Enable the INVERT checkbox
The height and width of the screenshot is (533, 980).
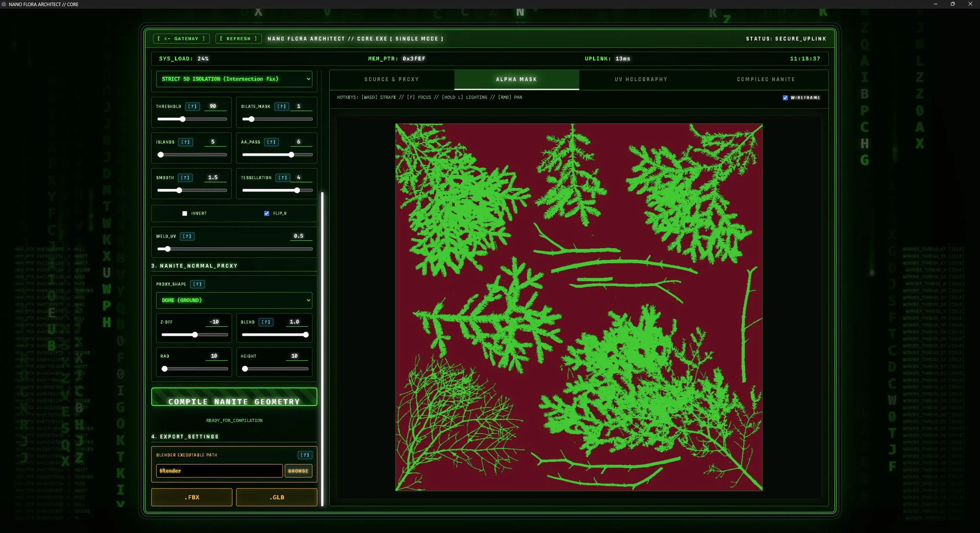coord(185,213)
